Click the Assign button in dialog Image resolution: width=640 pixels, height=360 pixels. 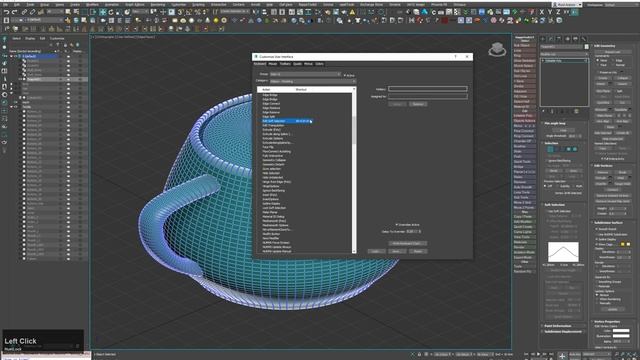[397, 104]
